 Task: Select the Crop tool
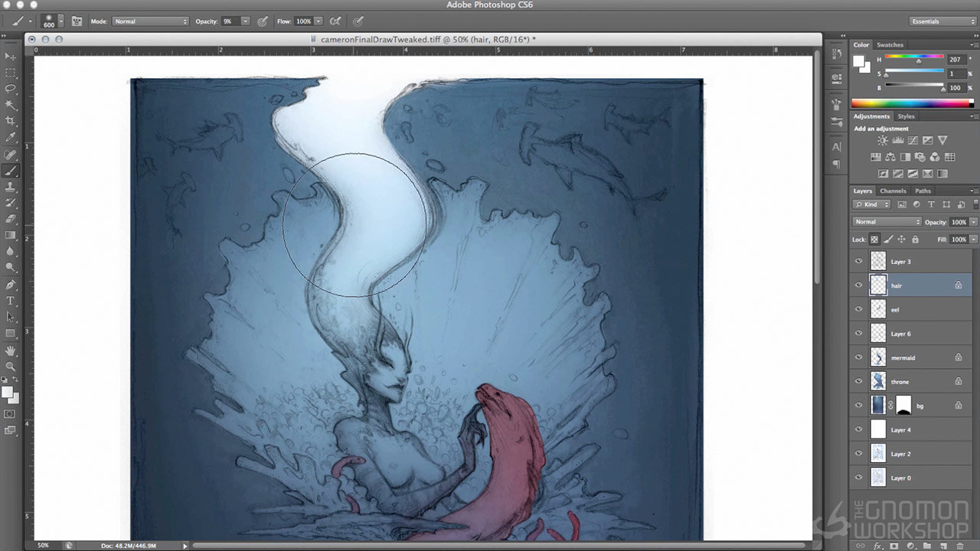(x=11, y=121)
